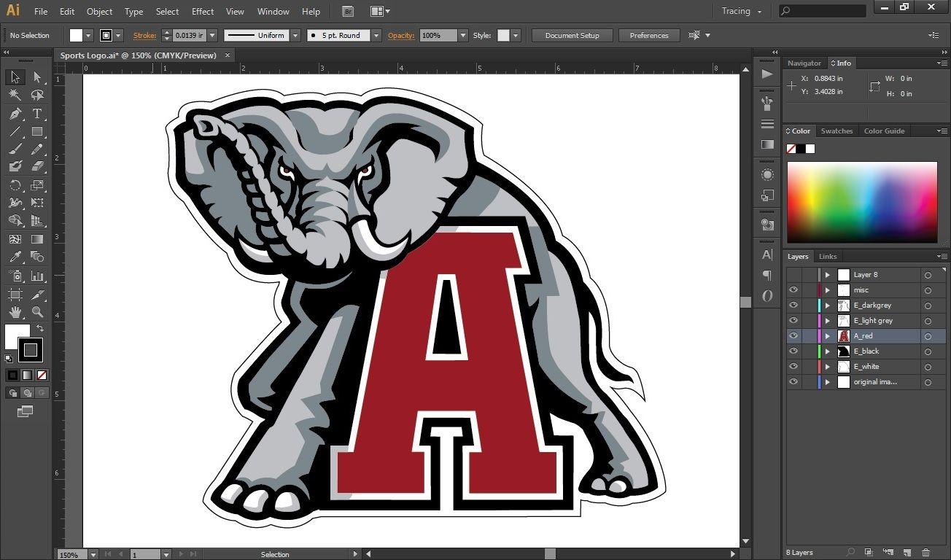
Task: Expand the E_darkgrey layer
Action: click(x=827, y=306)
